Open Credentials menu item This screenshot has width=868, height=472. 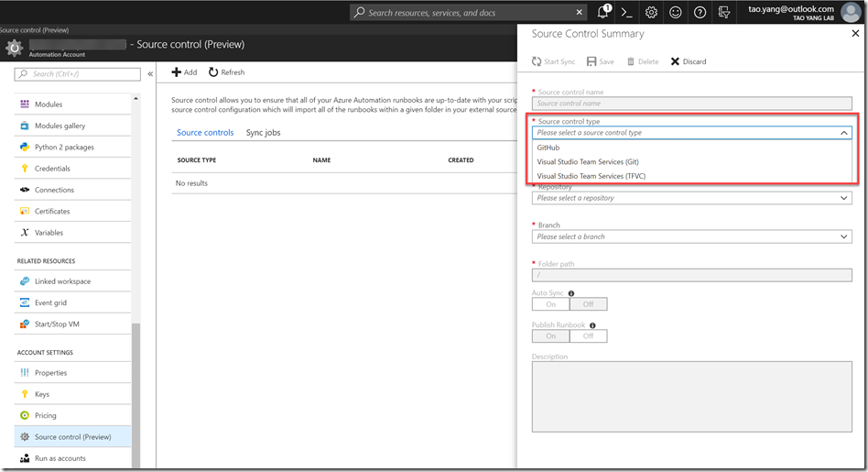(x=72, y=169)
